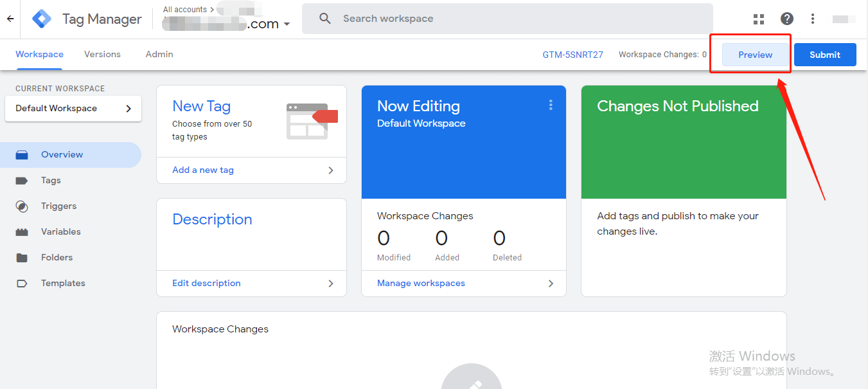Click the Workspace Changes: 0 counter
This screenshot has width=868, height=389.
pyautogui.click(x=662, y=55)
